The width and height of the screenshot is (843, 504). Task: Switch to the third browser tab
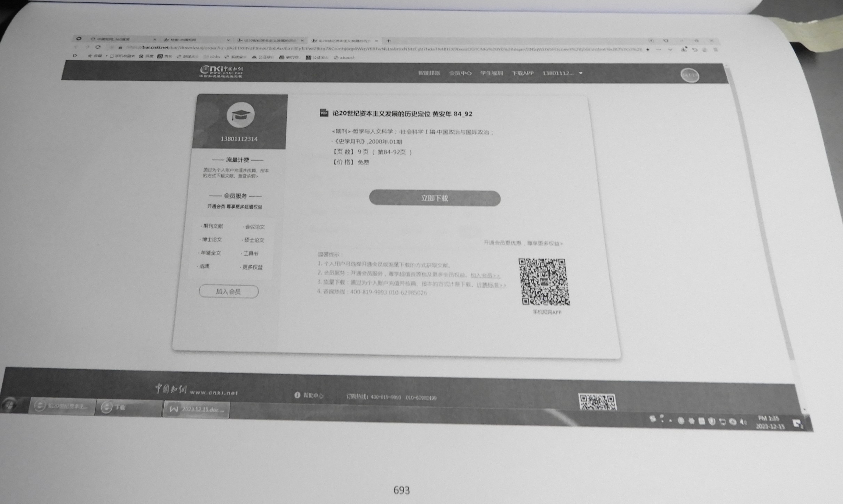(271, 40)
